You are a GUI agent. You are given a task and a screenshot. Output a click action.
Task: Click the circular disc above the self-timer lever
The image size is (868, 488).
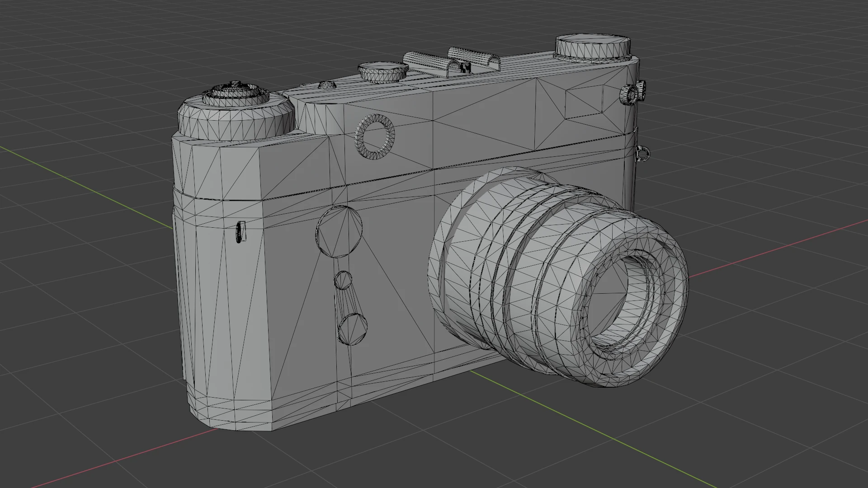(x=340, y=232)
